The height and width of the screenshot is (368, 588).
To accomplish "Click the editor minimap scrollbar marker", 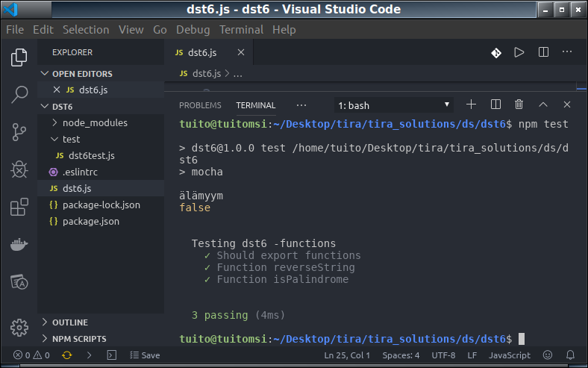I will tap(581, 89).
